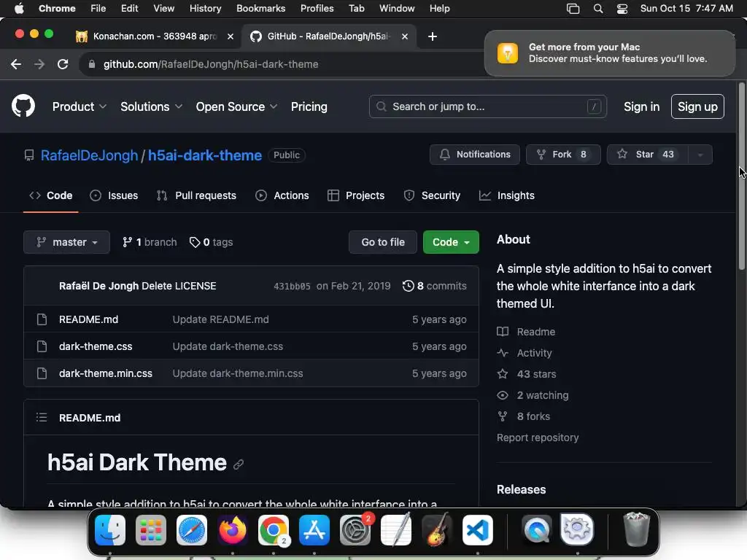Click the Get more from your Mac notification
Viewport: 747px width, 560px height.
coord(609,52)
